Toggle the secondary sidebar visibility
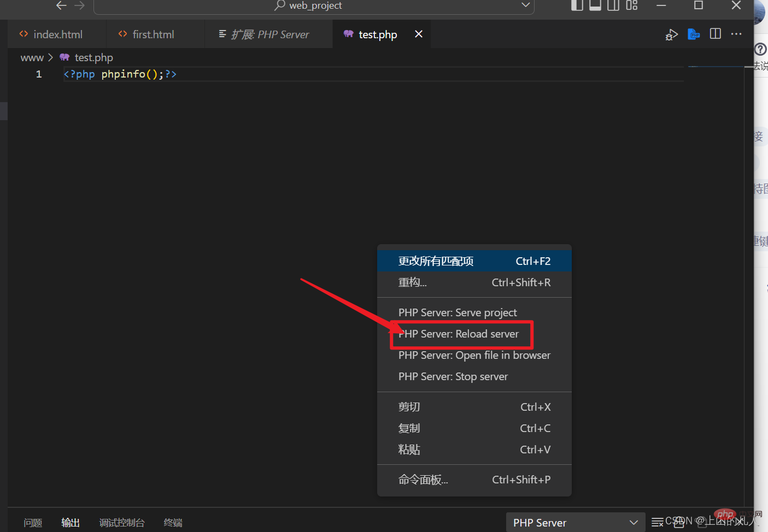 pyautogui.click(x=613, y=5)
